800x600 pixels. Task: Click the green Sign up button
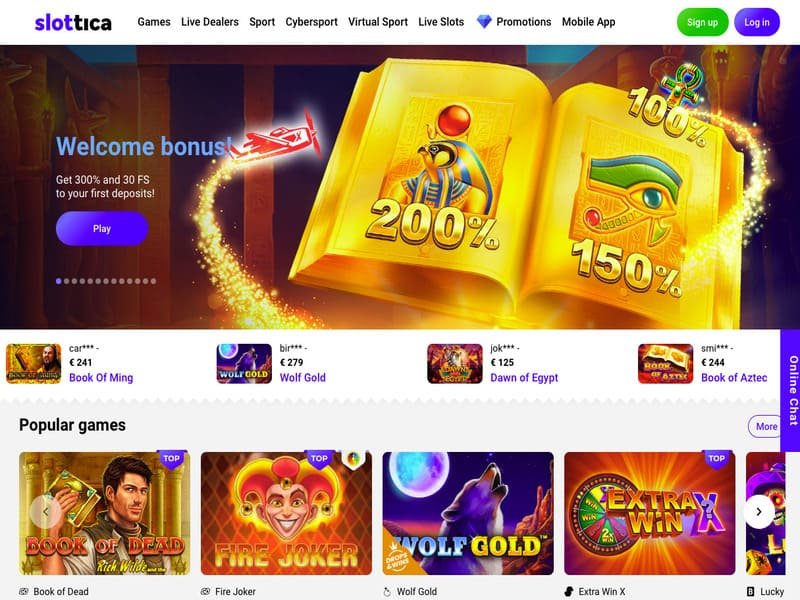pos(702,22)
